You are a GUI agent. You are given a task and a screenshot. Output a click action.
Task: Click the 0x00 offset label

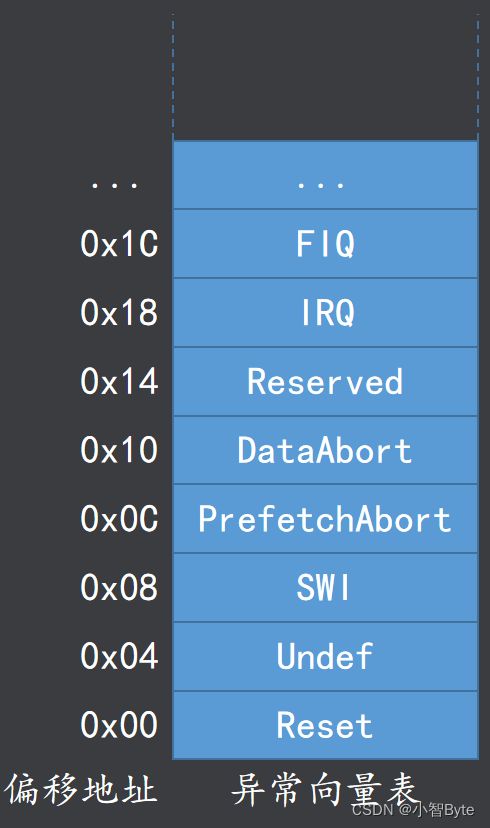pos(119,724)
